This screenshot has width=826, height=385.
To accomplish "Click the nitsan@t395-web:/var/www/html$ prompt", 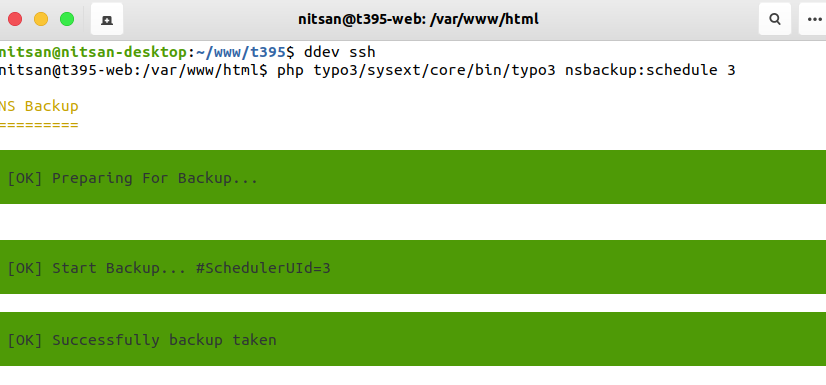I will (134, 70).
